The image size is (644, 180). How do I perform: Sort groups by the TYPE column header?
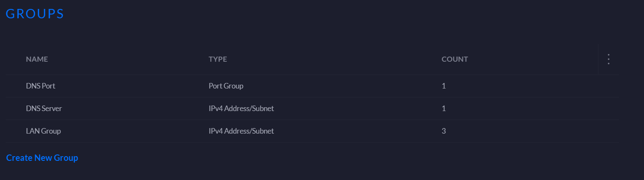pyautogui.click(x=218, y=59)
